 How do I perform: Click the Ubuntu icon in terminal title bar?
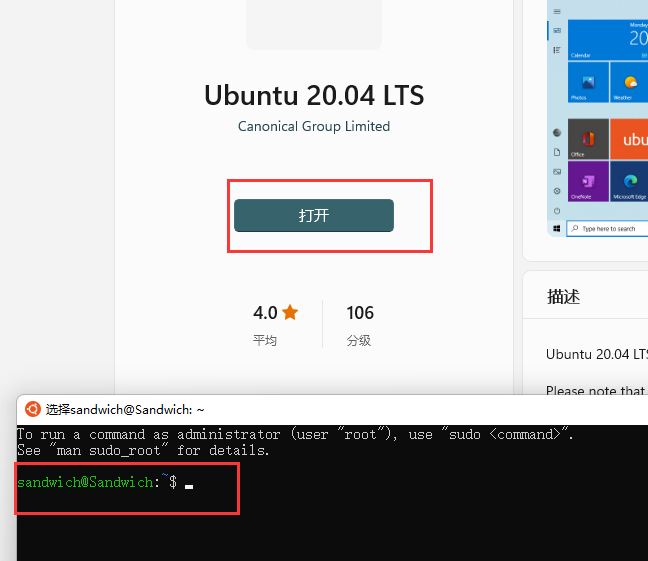(x=33, y=409)
